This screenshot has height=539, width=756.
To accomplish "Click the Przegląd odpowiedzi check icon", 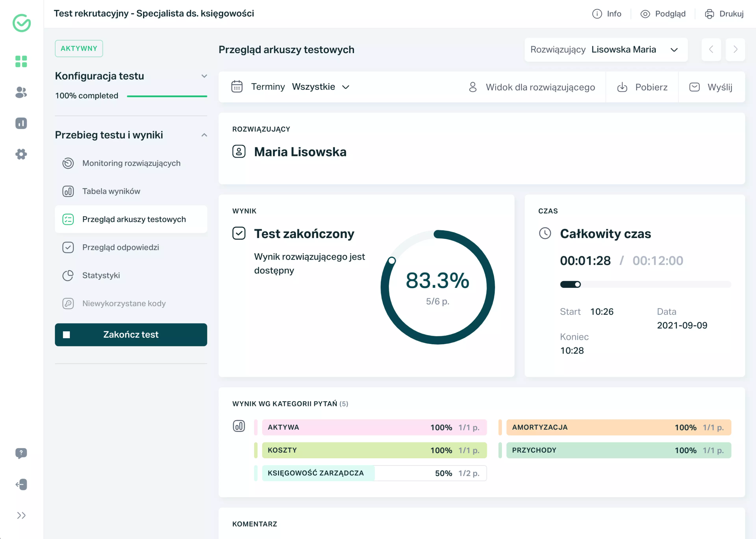I will click(x=68, y=247).
